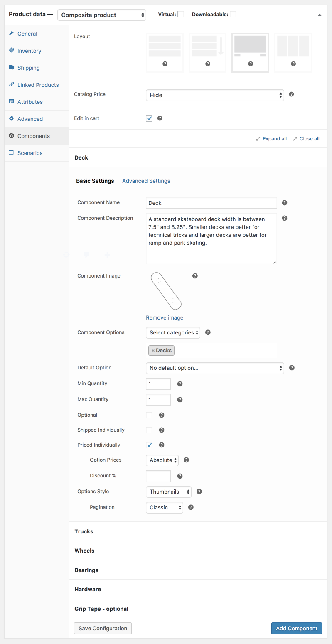Enable the Virtual checkbox

(x=181, y=15)
